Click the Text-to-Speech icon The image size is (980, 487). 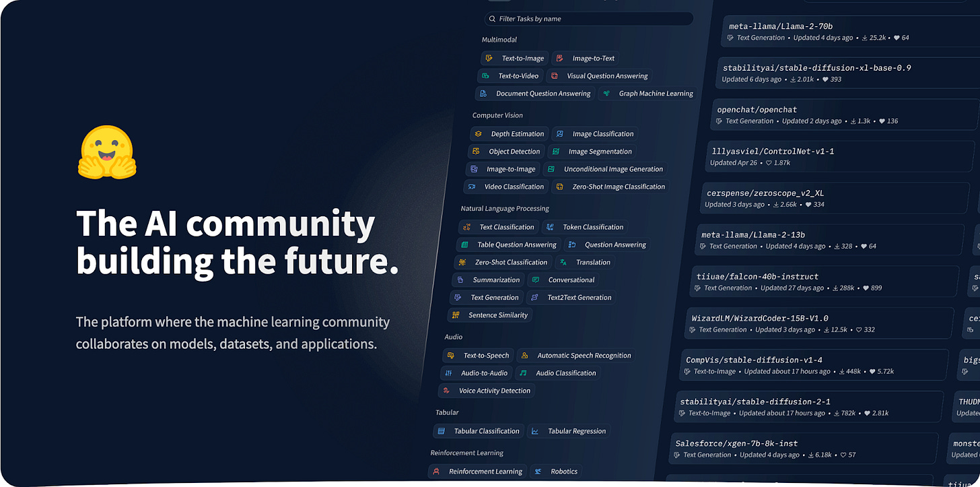tap(451, 355)
